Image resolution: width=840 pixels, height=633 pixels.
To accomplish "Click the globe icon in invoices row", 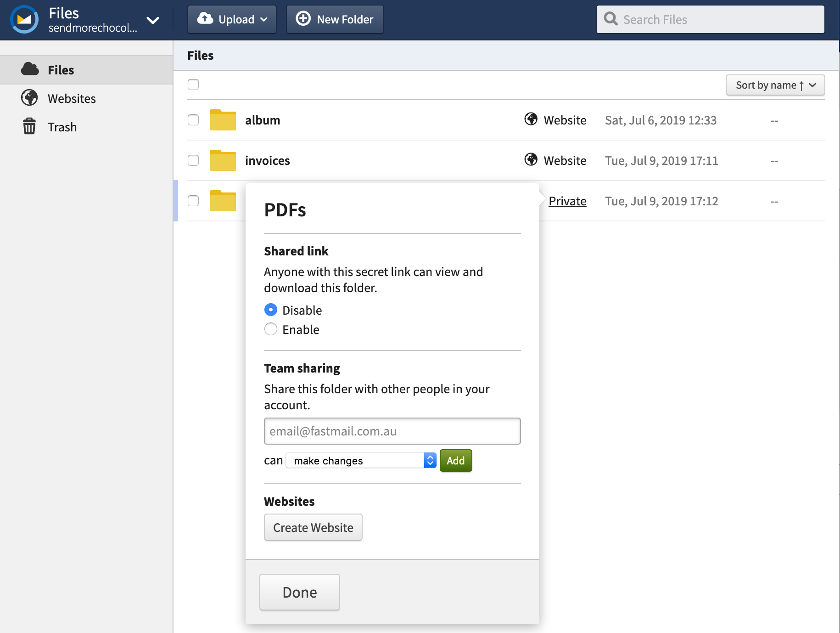I will 531,159.
